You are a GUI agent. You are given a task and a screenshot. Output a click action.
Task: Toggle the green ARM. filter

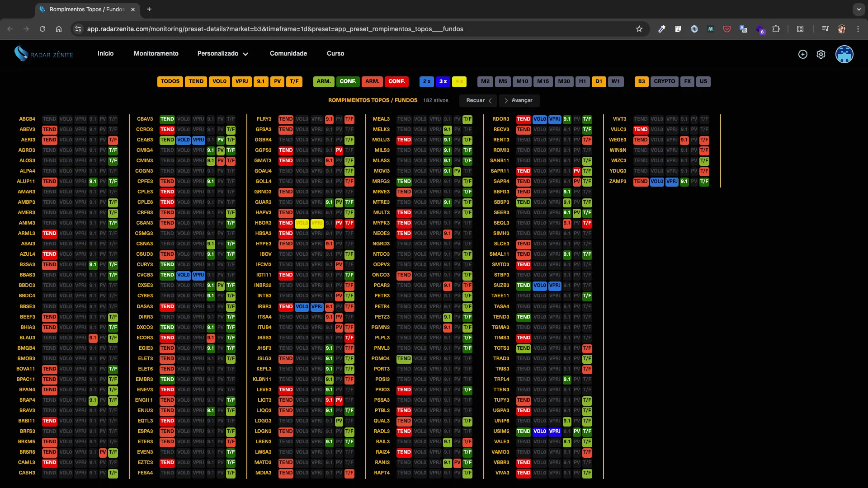(324, 82)
